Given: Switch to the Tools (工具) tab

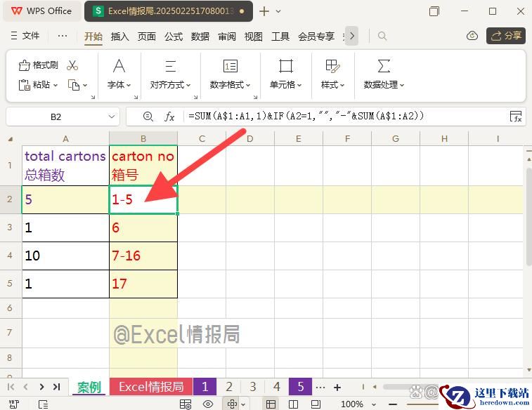Looking at the screenshot, I should coord(280,36).
